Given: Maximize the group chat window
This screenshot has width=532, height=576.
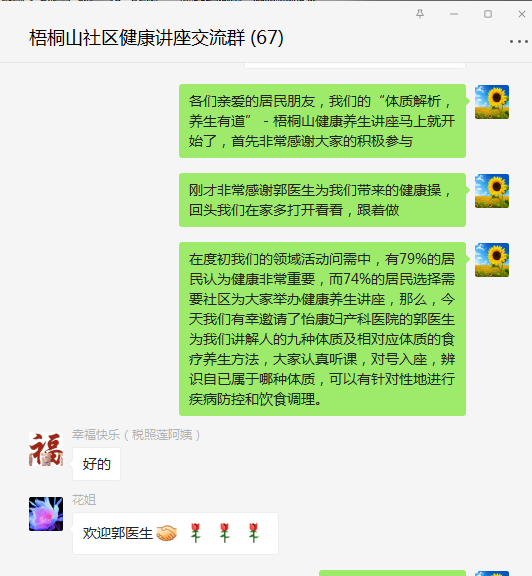Looking at the screenshot, I should tap(488, 14).
